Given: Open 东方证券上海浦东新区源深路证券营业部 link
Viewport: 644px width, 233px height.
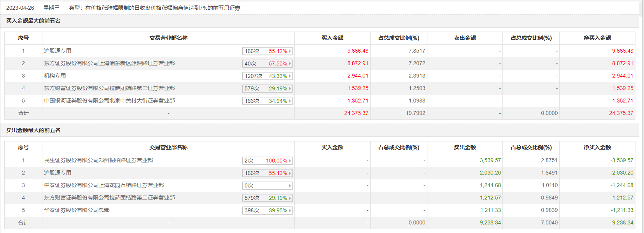Looking at the screenshot, I should [x=109, y=63].
